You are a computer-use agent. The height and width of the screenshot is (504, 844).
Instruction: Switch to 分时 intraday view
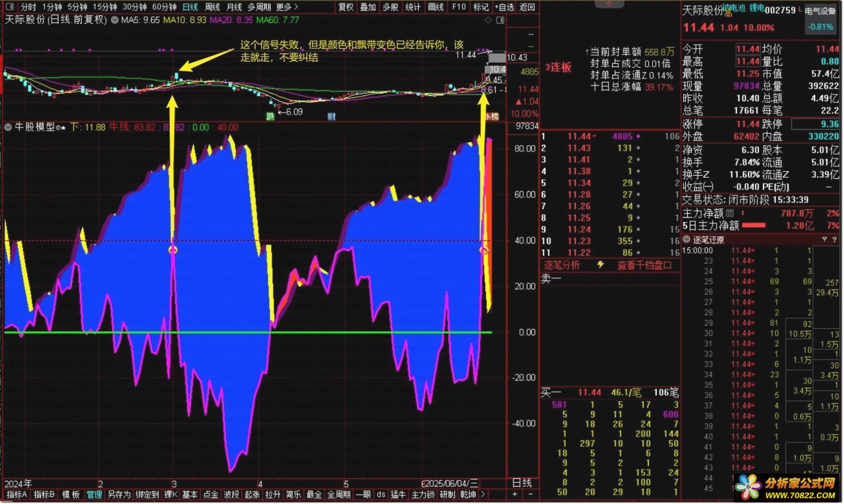(28, 7)
